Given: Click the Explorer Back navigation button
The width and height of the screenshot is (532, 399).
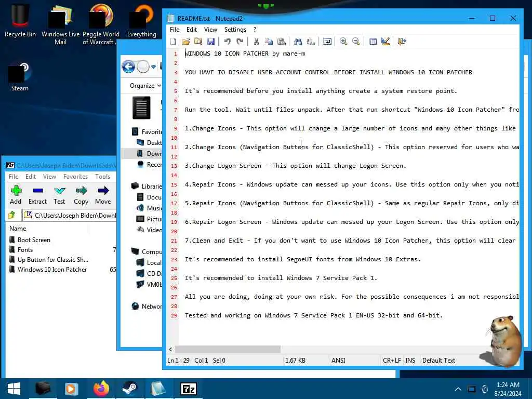Looking at the screenshot, I should coord(129,66).
